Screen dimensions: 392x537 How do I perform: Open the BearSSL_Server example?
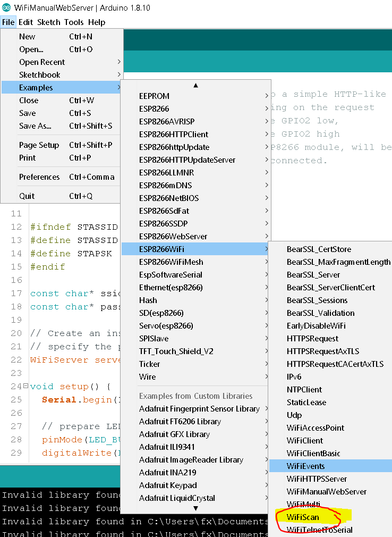pos(330,275)
